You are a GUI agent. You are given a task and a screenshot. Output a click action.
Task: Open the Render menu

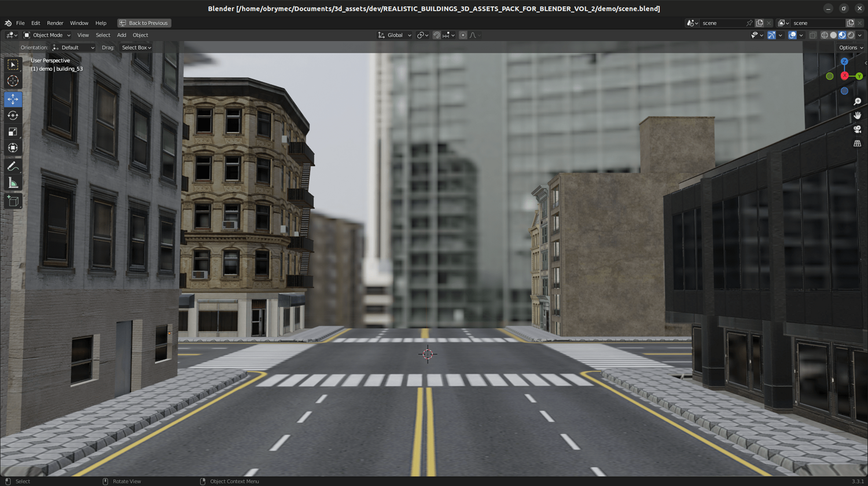(55, 23)
